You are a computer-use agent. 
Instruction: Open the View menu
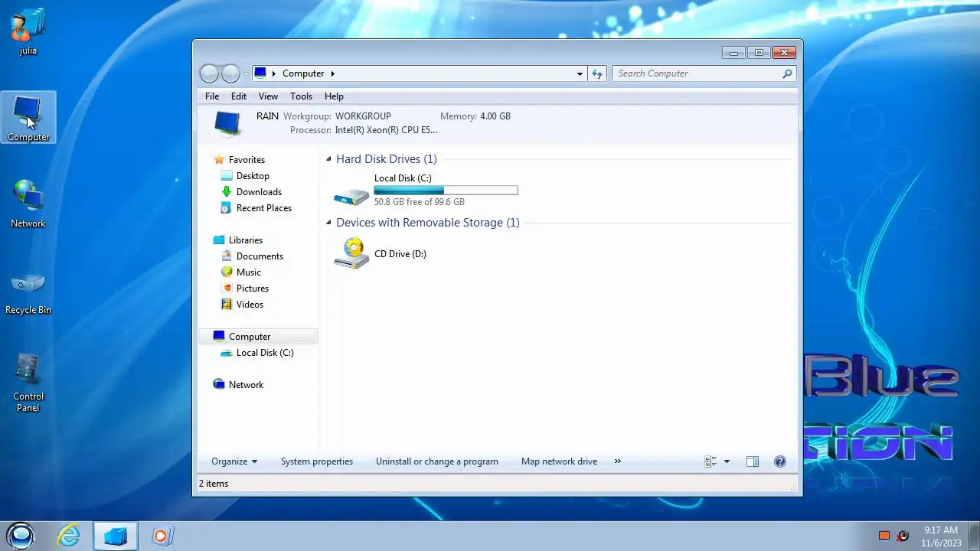[268, 96]
